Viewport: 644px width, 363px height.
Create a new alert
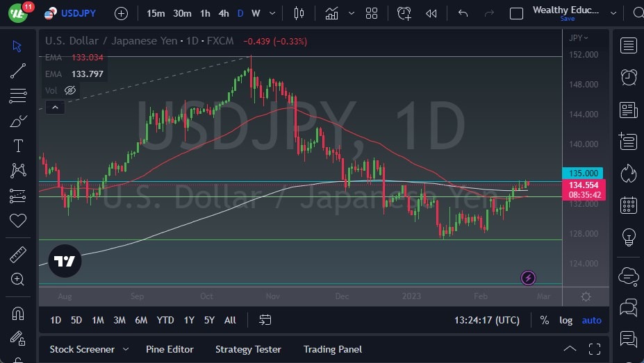pos(404,14)
